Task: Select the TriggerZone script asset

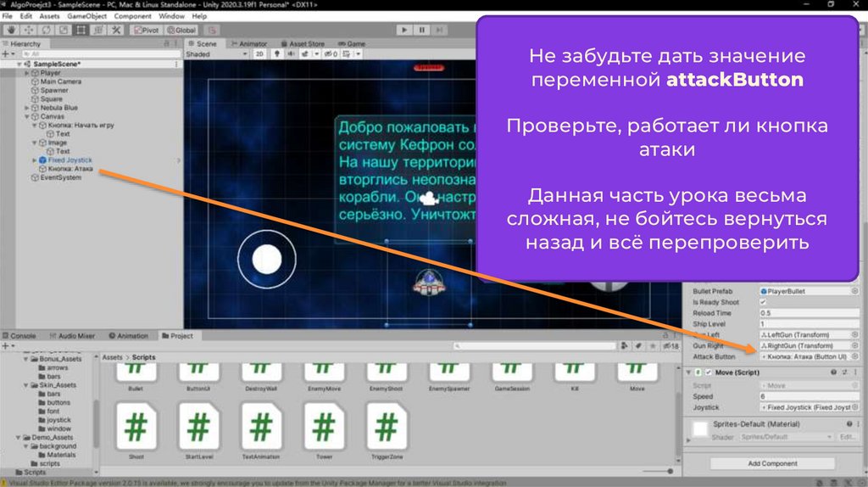Action: tap(387, 432)
